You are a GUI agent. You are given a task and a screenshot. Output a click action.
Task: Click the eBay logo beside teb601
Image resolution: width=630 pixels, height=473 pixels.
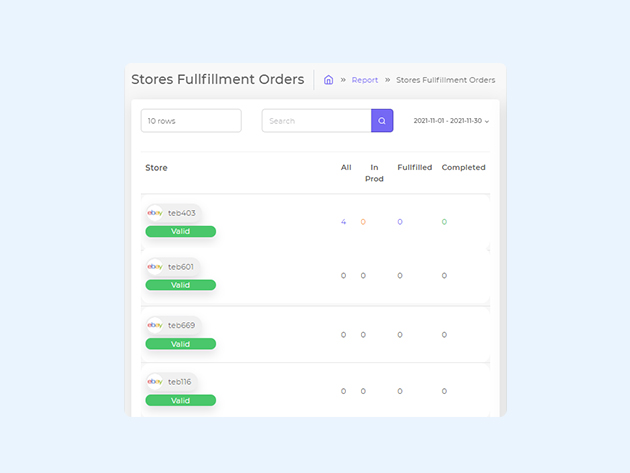click(155, 267)
